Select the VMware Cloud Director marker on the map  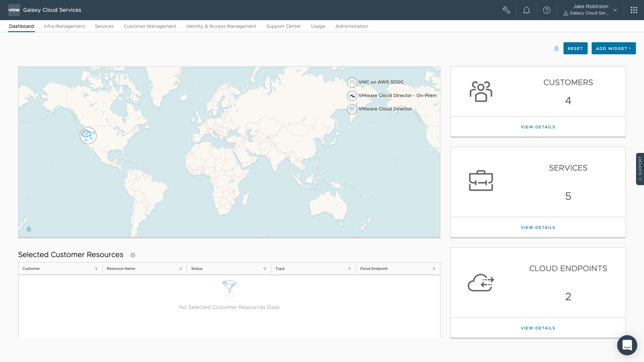[x=88, y=135]
